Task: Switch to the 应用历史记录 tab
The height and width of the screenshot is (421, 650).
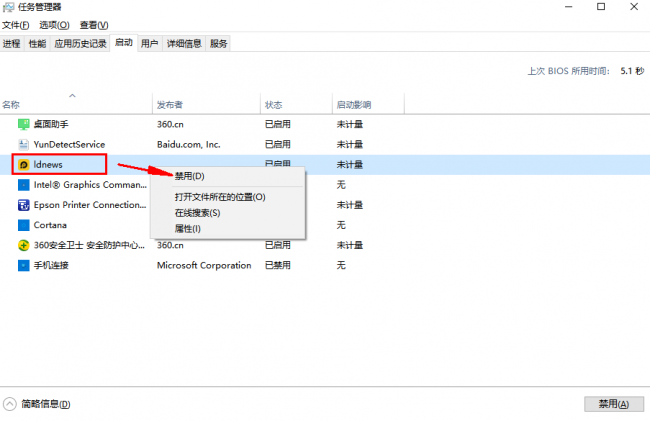Action: tap(80, 44)
